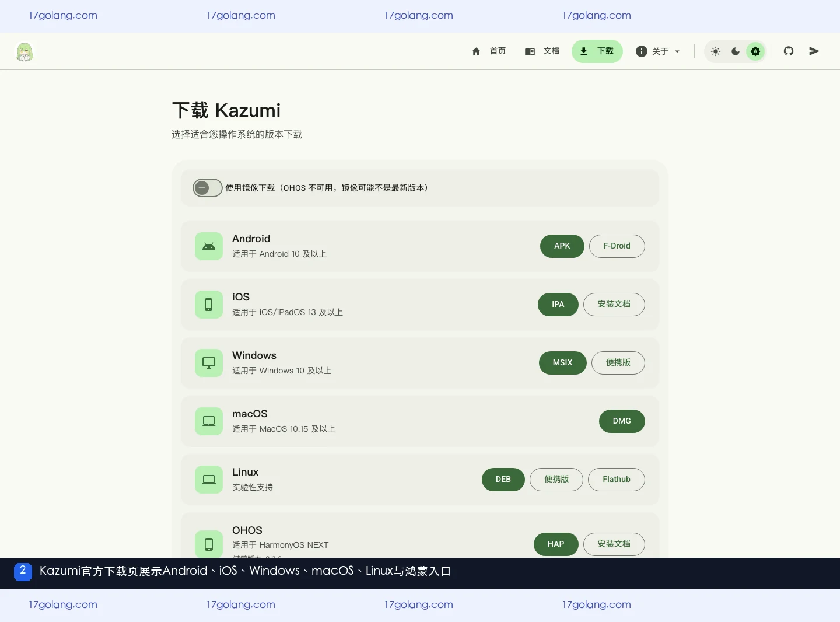This screenshot has height=622, width=840.
Task: Select the 下载 download tab
Action: (597, 51)
